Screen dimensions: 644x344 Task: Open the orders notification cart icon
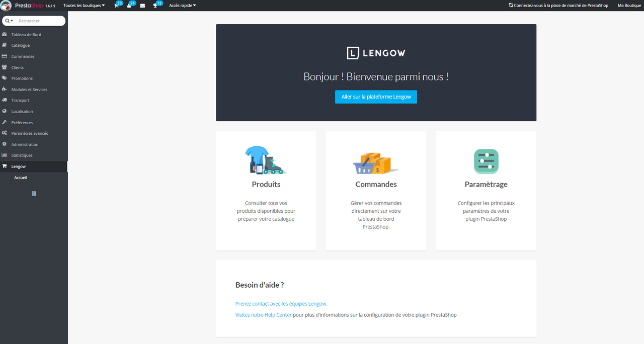[117, 6]
